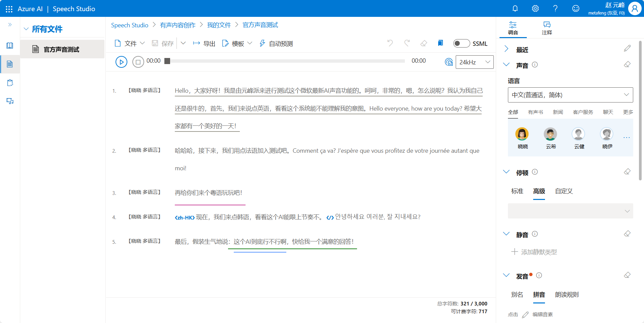Clear the 声音 section with eraser
The height and width of the screenshot is (323, 644).
627,64
